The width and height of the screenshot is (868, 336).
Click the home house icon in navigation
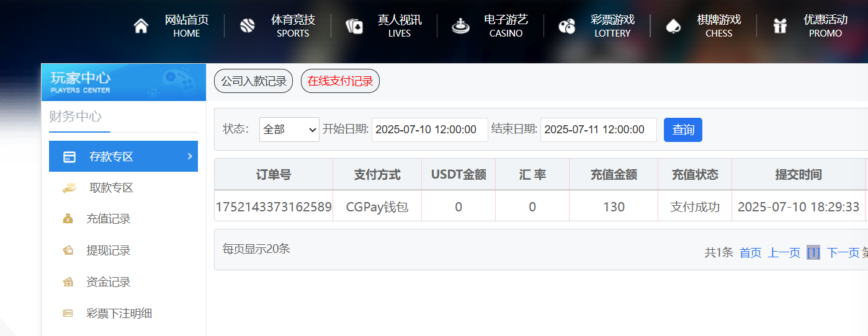[141, 26]
